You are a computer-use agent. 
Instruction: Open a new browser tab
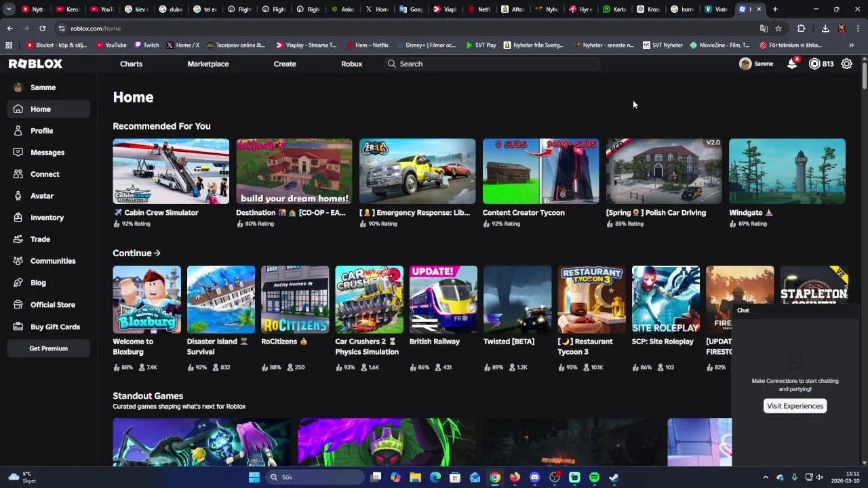coord(775,9)
